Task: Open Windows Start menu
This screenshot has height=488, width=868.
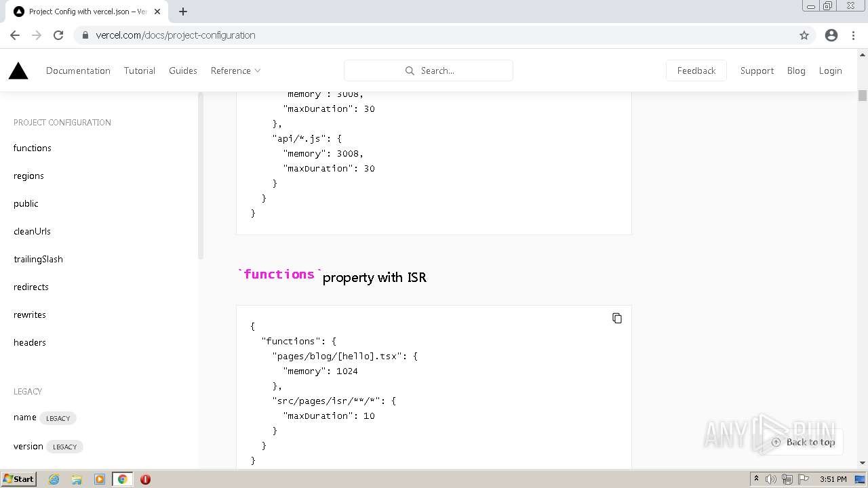Action: [x=18, y=479]
